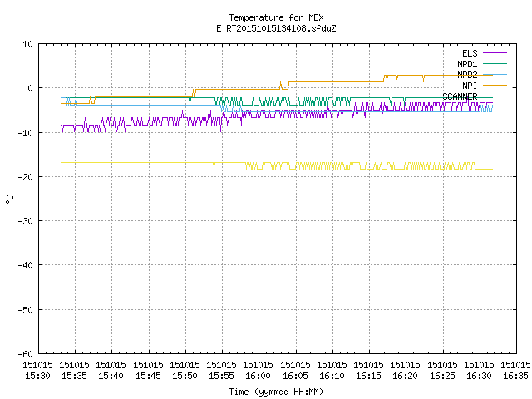Select the filename E_RT20151015134108.sfduZ subtitle

tap(276, 28)
